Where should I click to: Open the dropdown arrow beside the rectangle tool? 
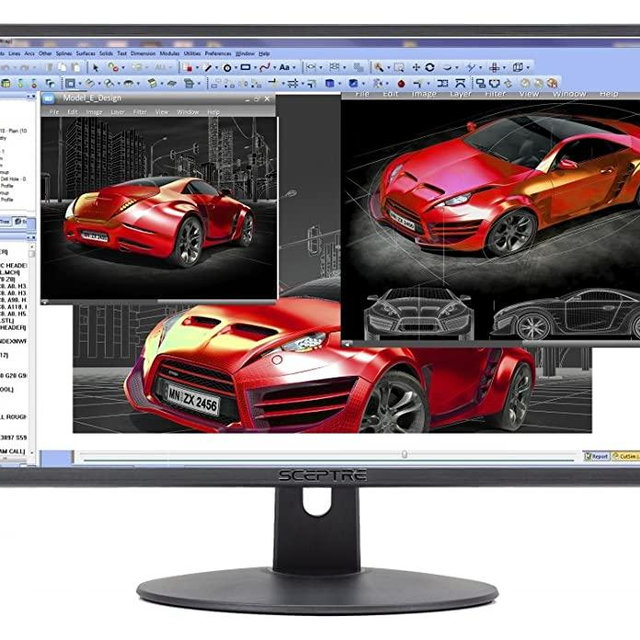point(255,68)
